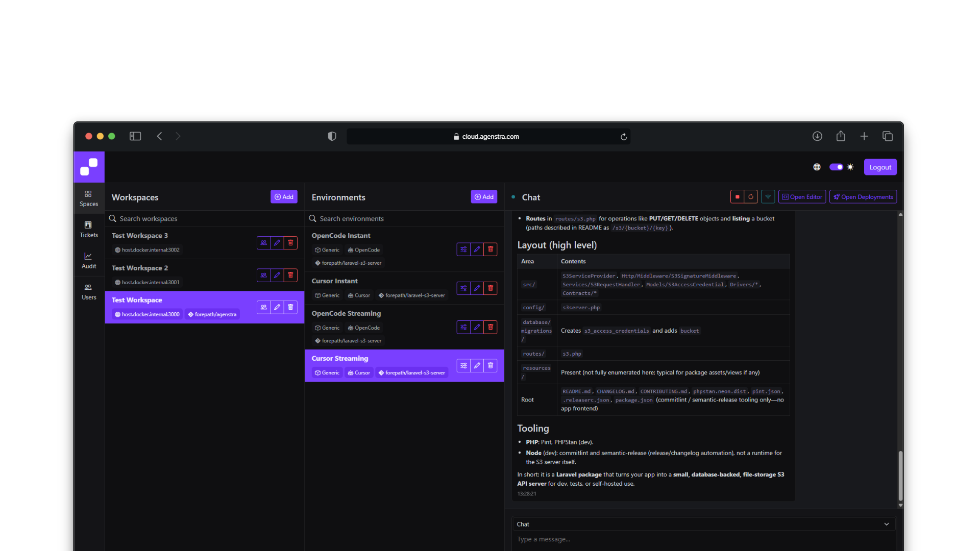The width and height of the screenshot is (980, 551).
Task: Click the restart session icon
Action: [751, 197]
